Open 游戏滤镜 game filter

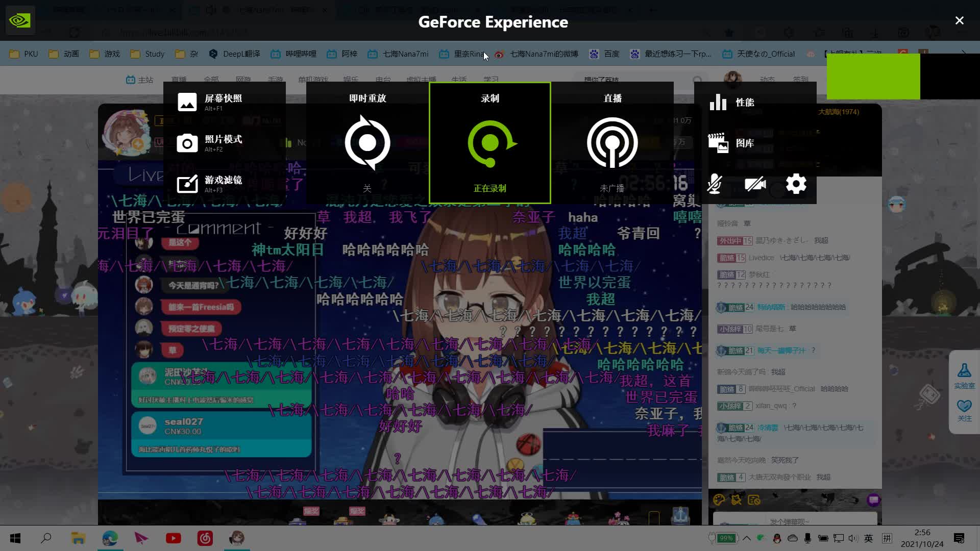(209, 184)
